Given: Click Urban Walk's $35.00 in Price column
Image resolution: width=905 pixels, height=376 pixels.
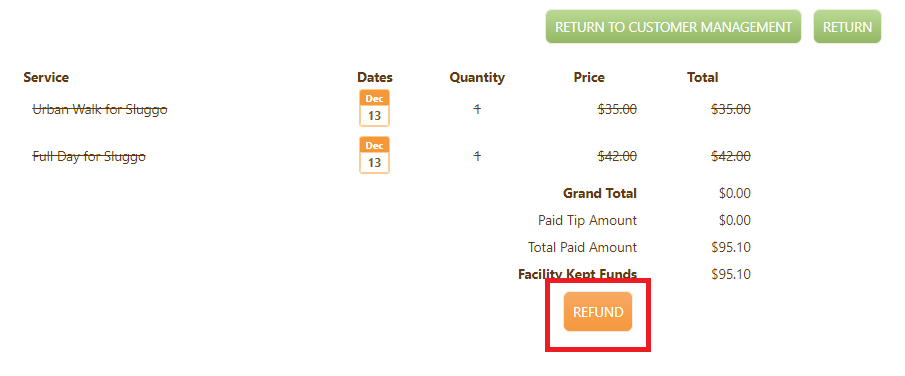Looking at the screenshot, I should pyautogui.click(x=617, y=109).
